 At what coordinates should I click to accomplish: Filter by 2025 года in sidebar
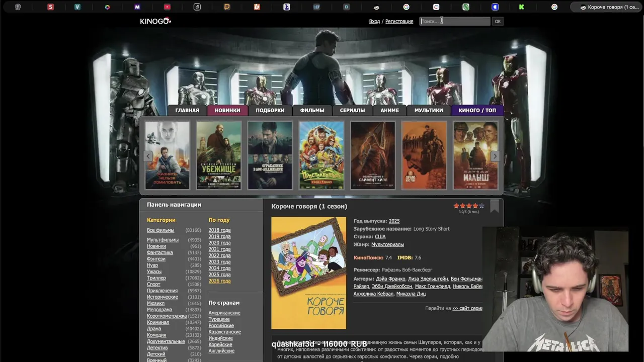(220, 275)
